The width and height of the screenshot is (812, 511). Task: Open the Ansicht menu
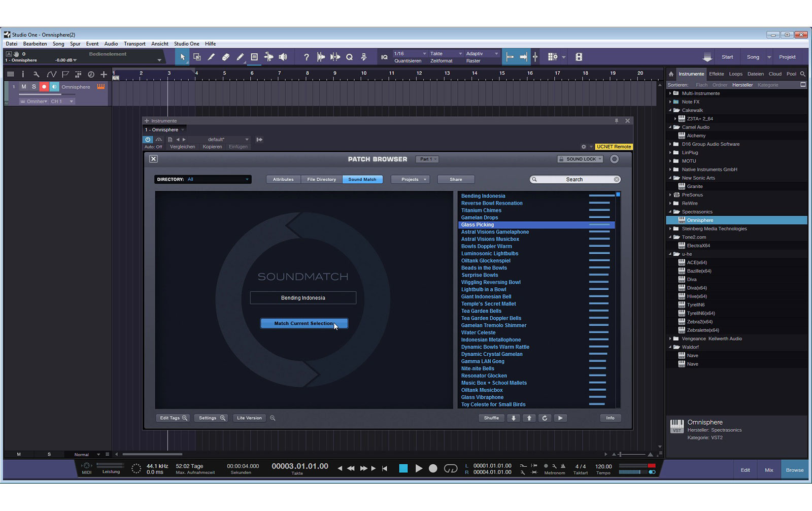pyautogui.click(x=160, y=44)
